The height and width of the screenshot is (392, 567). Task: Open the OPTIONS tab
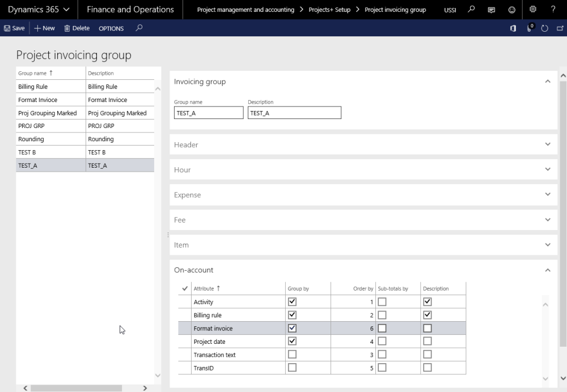pos(111,28)
